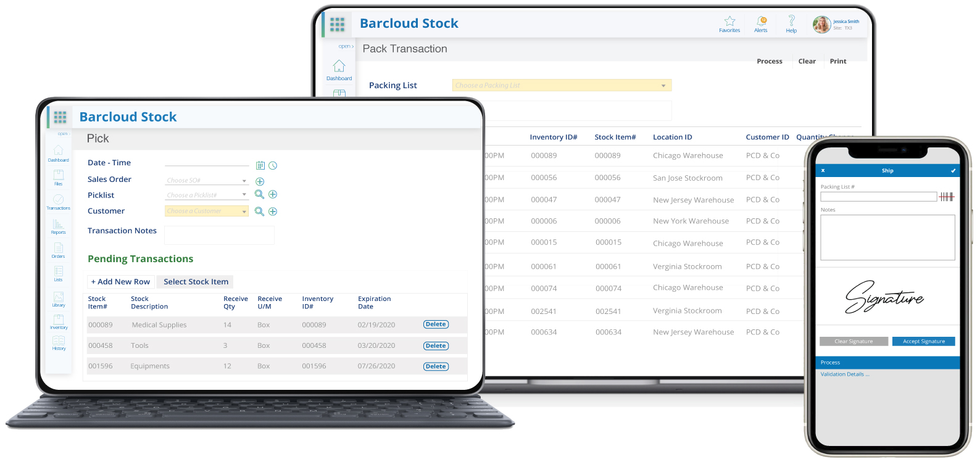This screenshot has height=462, width=980.
Task: Open the calendar picker for Date - Time
Action: [260, 165]
